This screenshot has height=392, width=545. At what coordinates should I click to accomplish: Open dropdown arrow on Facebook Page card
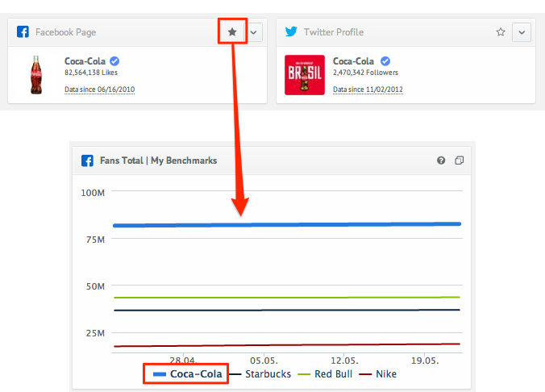254,32
